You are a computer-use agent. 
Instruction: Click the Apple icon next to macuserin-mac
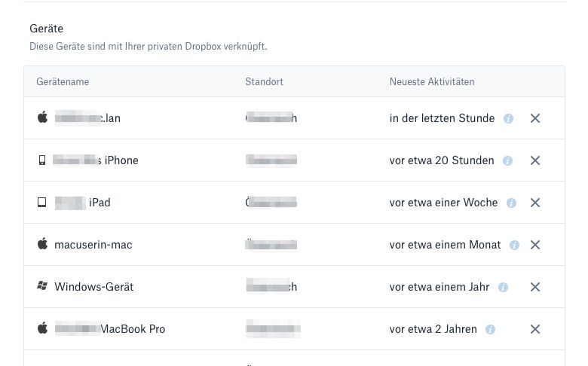(x=42, y=244)
